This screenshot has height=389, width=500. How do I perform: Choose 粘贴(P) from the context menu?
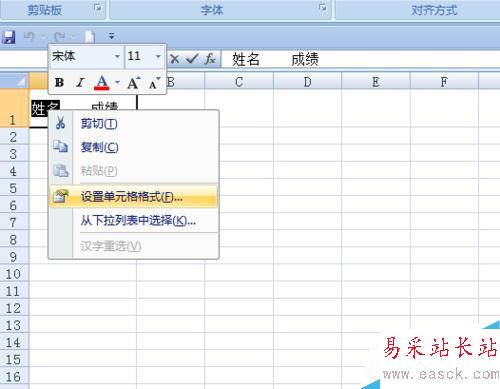[x=134, y=171]
